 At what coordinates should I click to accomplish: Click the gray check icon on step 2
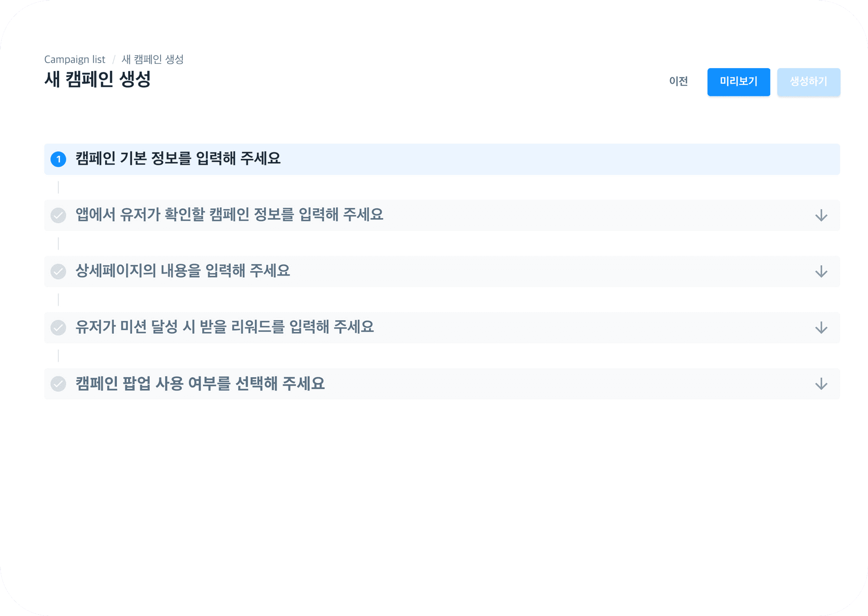point(58,215)
